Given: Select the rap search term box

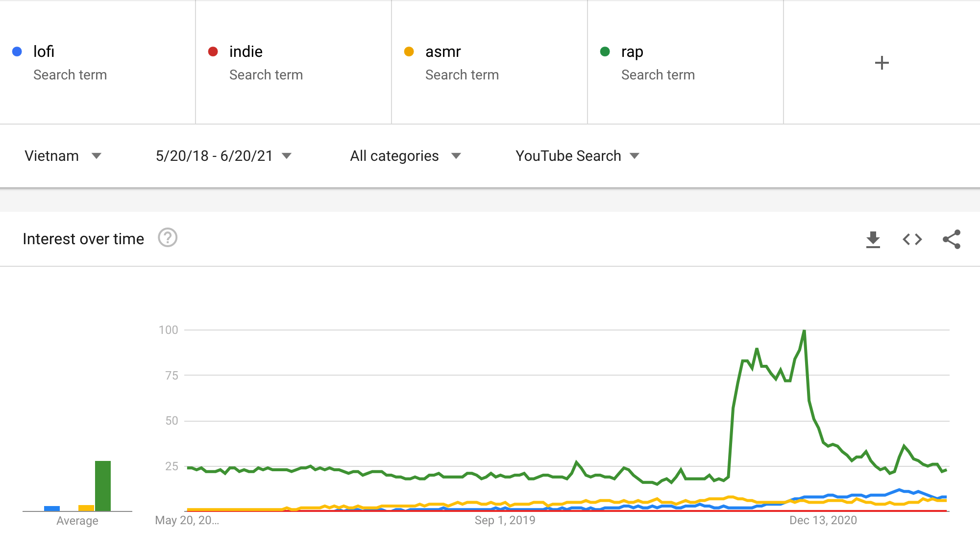Looking at the screenshot, I should tap(632, 51).
